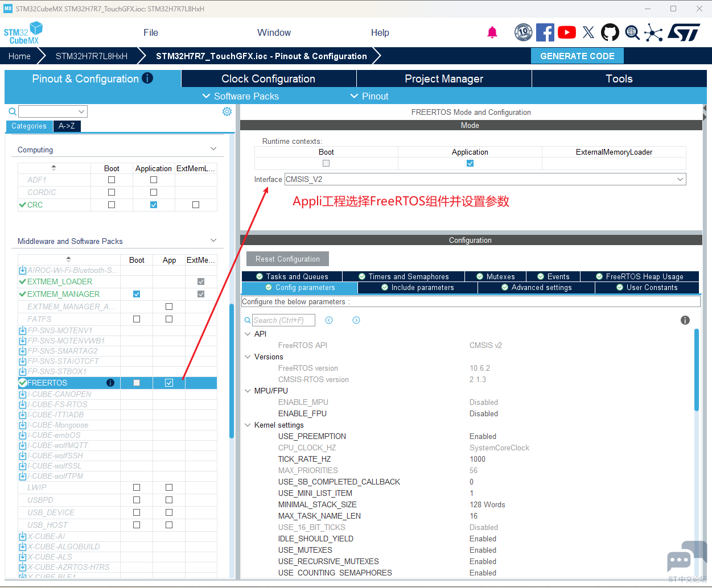This screenshot has width=712, height=588.
Task: Open the File menu
Action: (151, 32)
